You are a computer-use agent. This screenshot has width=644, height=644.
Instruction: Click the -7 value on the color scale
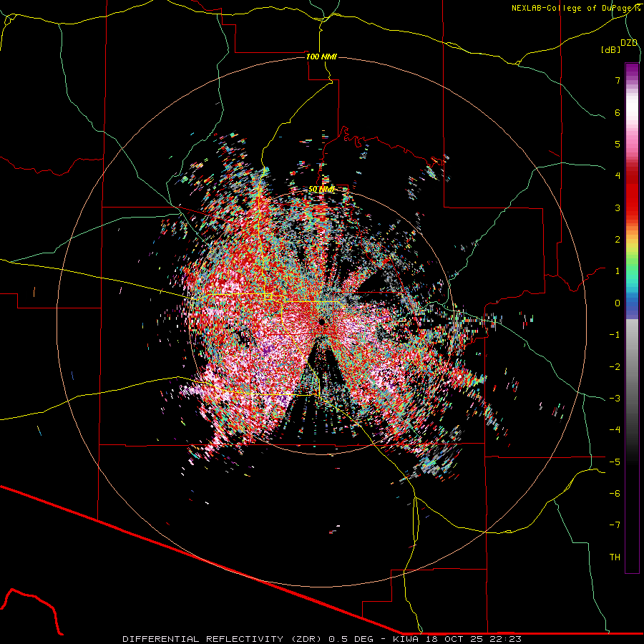click(x=615, y=525)
